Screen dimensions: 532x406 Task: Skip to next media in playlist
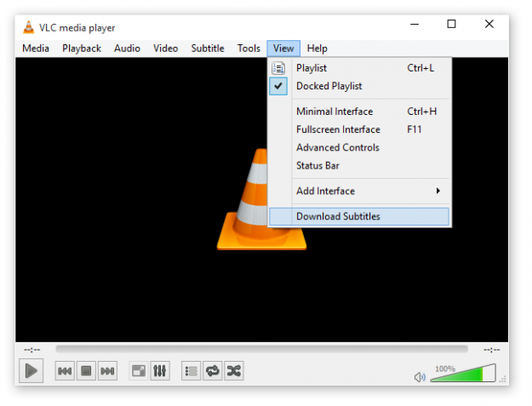click(x=107, y=371)
